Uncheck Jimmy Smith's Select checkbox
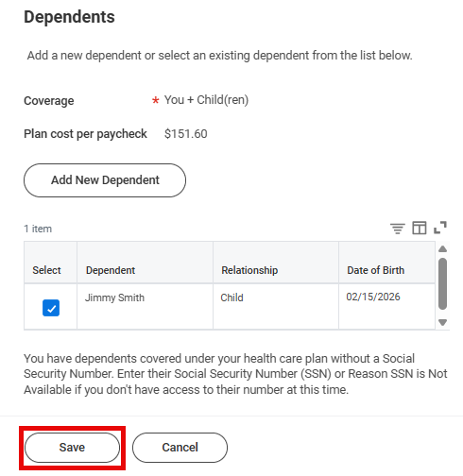This screenshot has height=476, width=463. click(51, 308)
